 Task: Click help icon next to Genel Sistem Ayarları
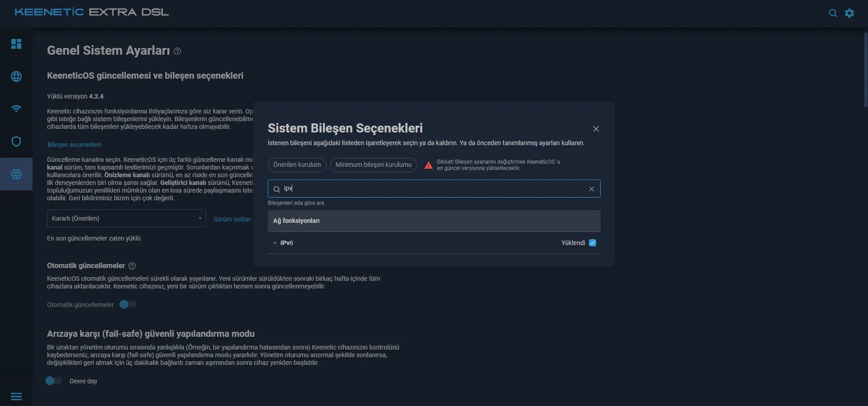click(177, 51)
